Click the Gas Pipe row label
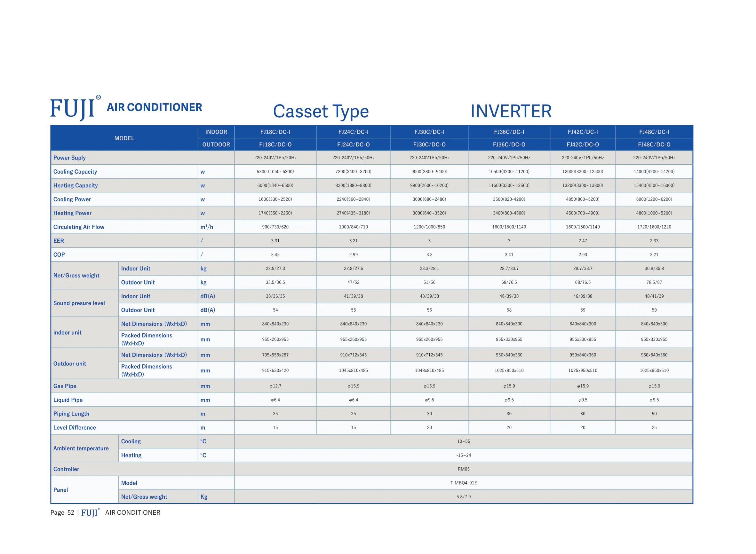The width and height of the screenshot is (756, 554). (x=65, y=386)
